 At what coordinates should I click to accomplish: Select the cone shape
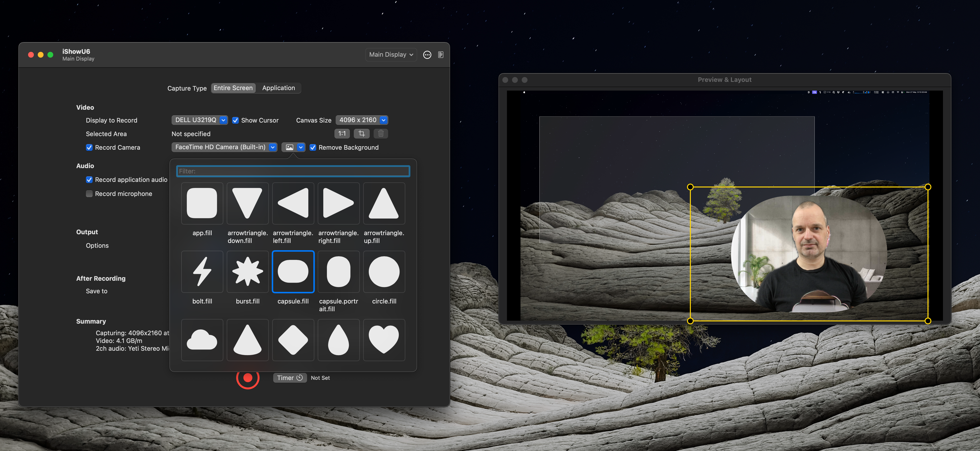[x=247, y=340]
